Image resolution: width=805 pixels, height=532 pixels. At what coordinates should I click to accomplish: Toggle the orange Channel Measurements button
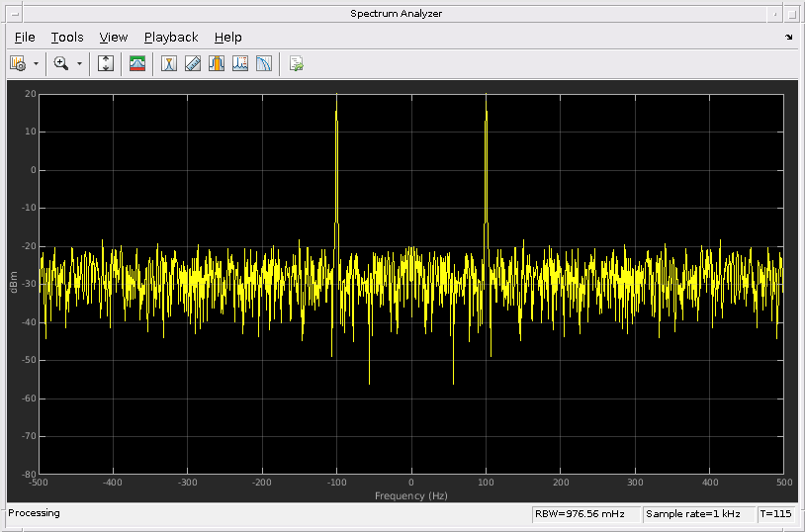(217, 63)
